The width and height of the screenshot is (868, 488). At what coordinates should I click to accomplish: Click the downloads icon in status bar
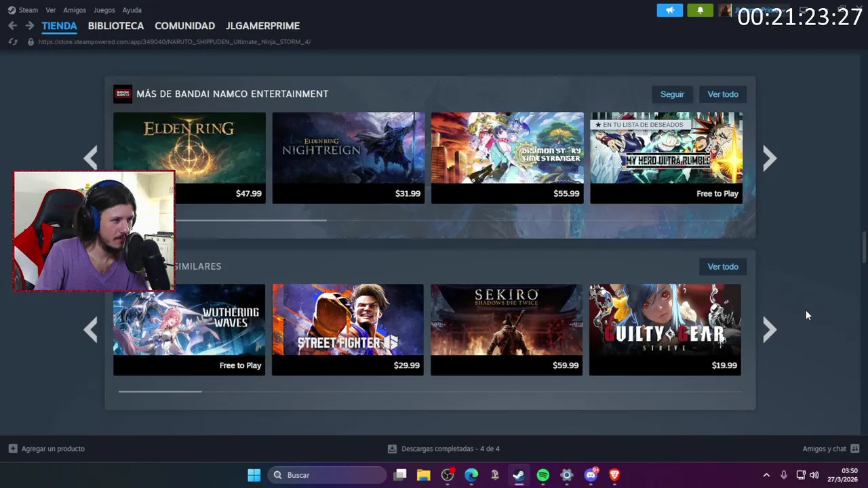(x=392, y=449)
